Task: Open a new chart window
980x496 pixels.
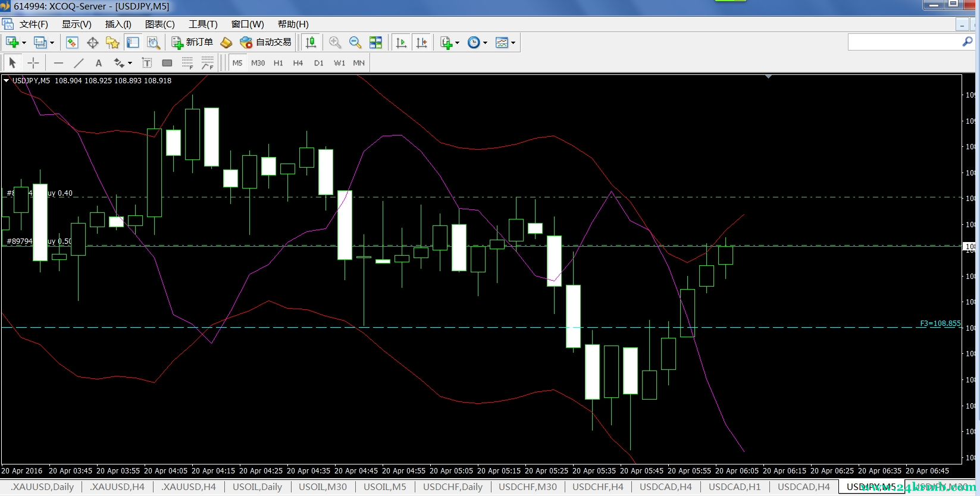Action: pyautogui.click(x=12, y=42)
